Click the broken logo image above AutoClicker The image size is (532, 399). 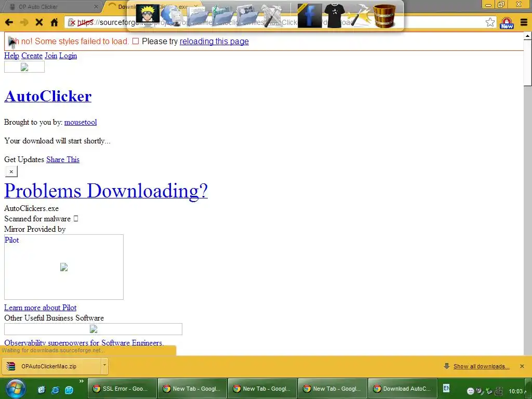click(x=24, y=67)
